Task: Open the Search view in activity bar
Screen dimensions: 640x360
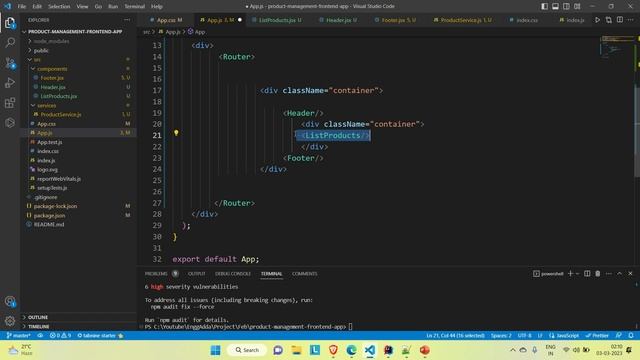Action: point(10,42)
